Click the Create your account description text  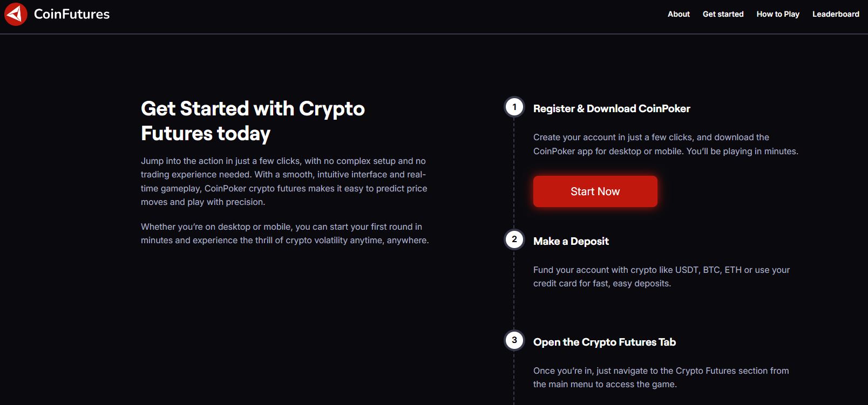666,144
